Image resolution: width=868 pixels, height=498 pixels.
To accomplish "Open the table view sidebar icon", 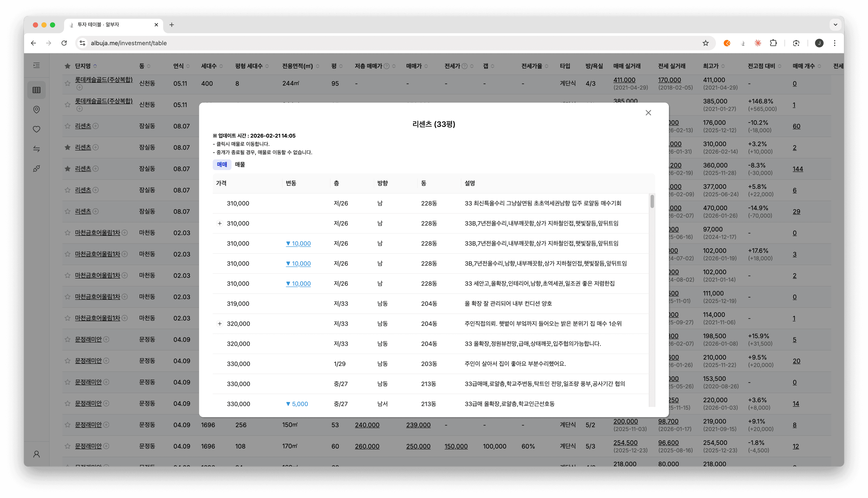I will coord(36,90).
